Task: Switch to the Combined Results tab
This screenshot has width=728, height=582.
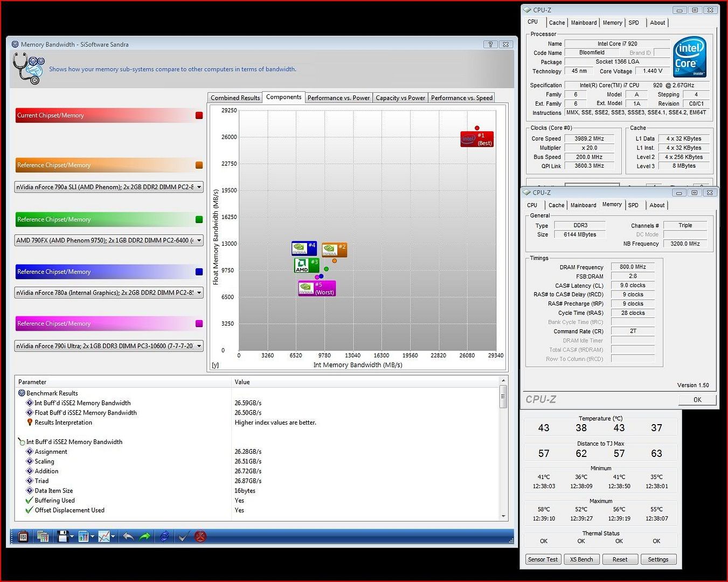Action: 235,98
